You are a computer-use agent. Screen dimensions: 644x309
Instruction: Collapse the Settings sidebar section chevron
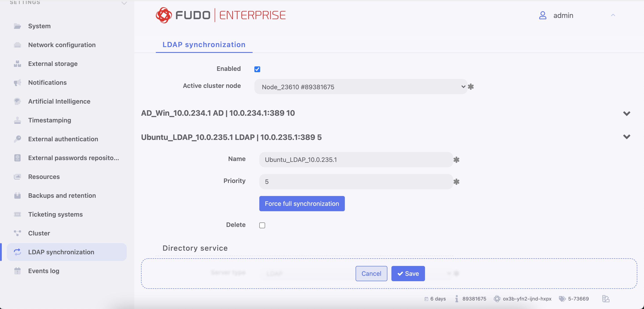click(x=124, y=3)
